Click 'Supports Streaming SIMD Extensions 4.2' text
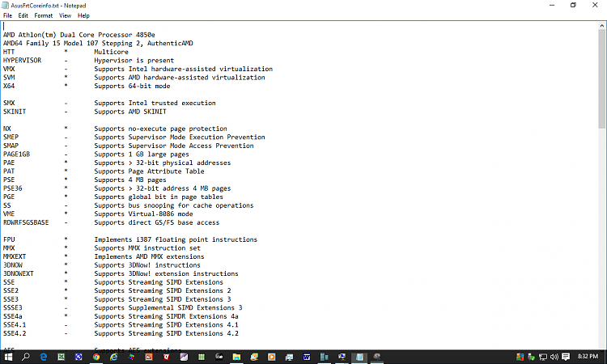This screenshot has height=364, width=607. 167,333
